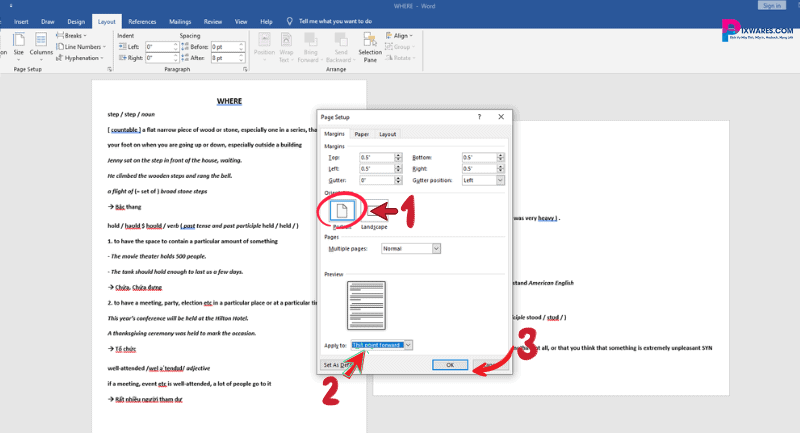This screenshot has width=800, height=433.
Task: Switch to the Paper tab in Page Setup
Action: tap(361, 133)
